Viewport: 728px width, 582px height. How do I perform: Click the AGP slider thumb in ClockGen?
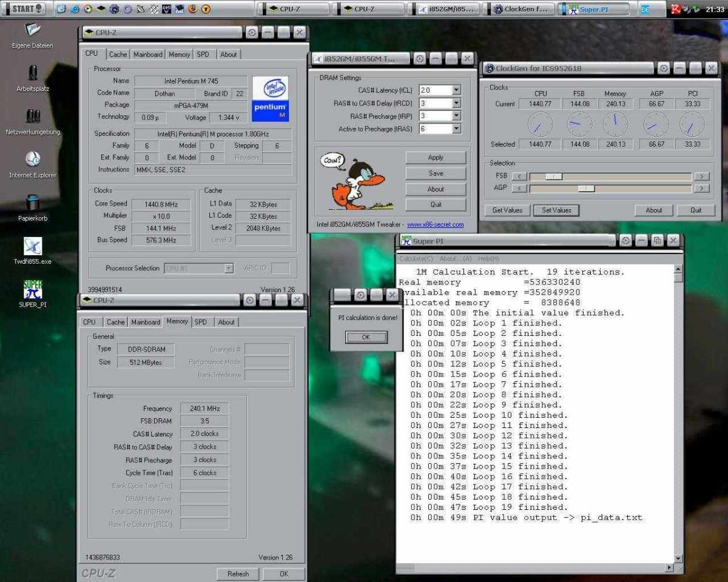(585, 189)
